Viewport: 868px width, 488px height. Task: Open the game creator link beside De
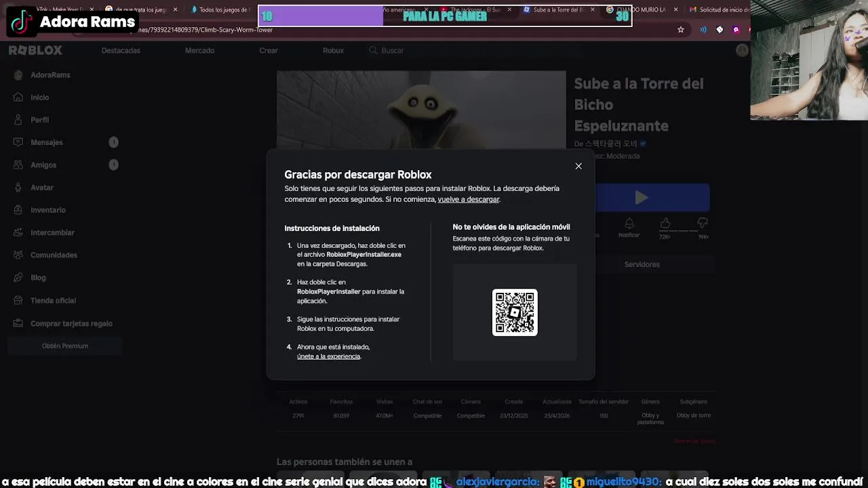click(x=611, y=144)
